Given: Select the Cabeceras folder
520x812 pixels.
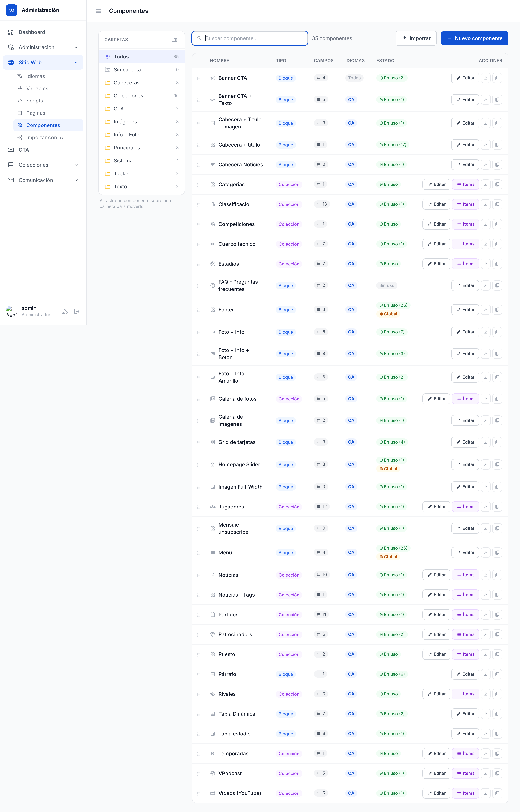Looking at the screenshot, I should pos(142,83).
